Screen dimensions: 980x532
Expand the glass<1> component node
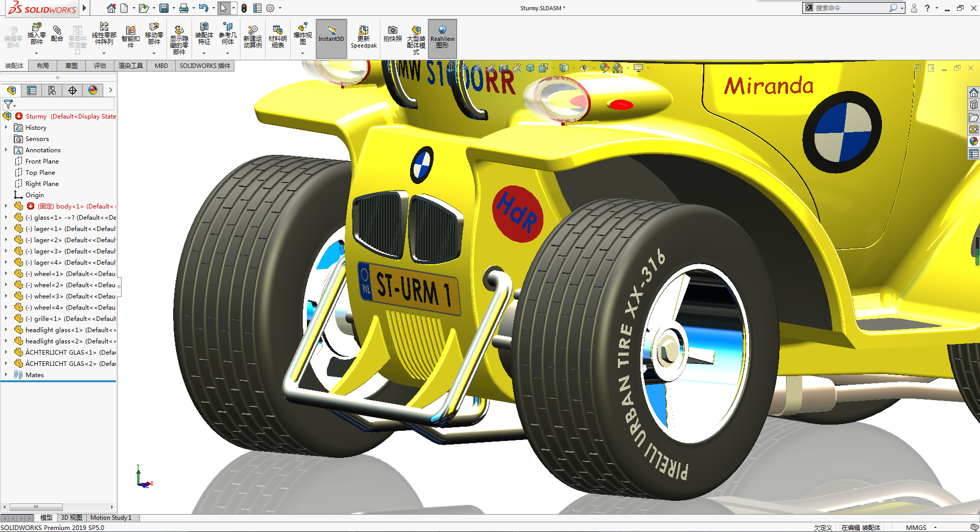(6, 218)
